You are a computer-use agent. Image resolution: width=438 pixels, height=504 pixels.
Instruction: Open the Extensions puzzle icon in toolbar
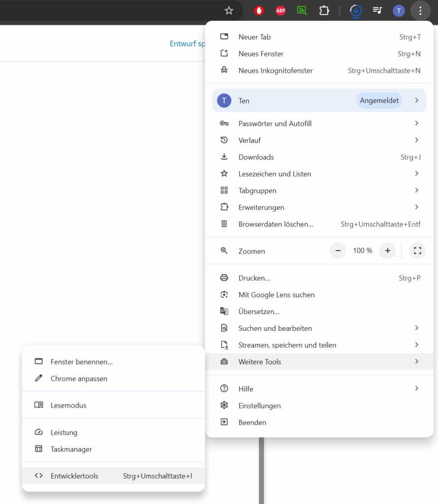coord(324,11)
